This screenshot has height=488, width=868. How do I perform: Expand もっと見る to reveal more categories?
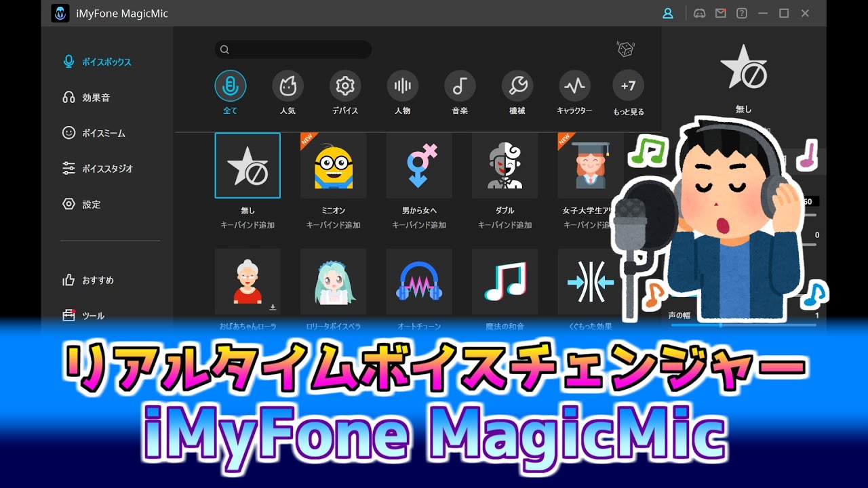[x=628, y=86]
